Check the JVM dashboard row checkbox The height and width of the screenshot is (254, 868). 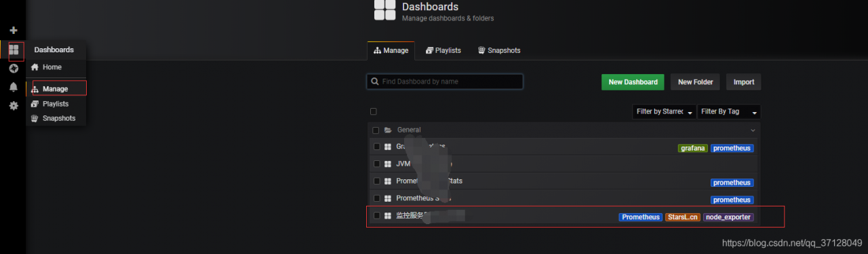point(377,164)
